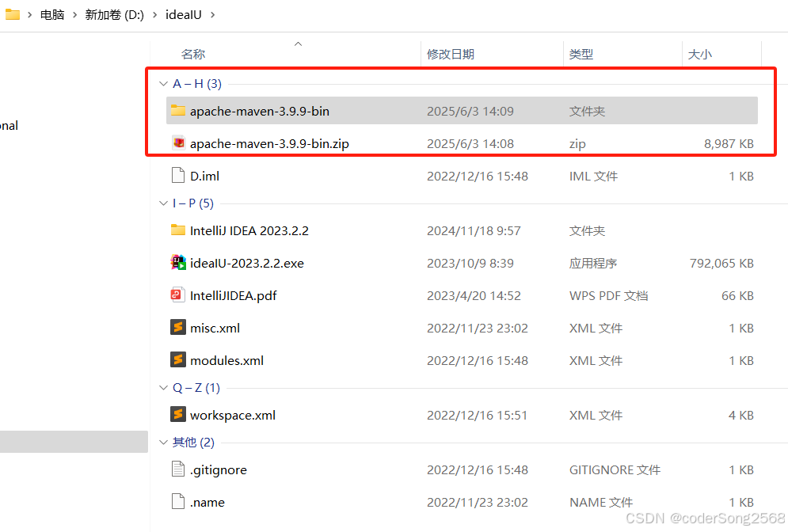Screen dimensions: 788x532
Task: Select the Q – Z (1) group header
Action: click(196, 388)
